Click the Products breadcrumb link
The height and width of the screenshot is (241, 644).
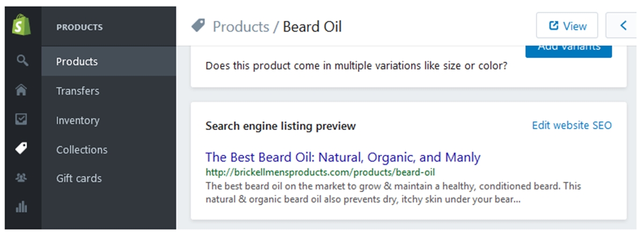point(241,26)
